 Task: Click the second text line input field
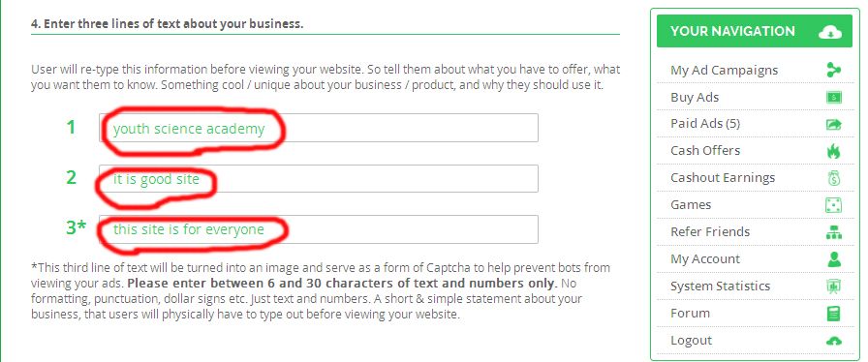point(319,179)
